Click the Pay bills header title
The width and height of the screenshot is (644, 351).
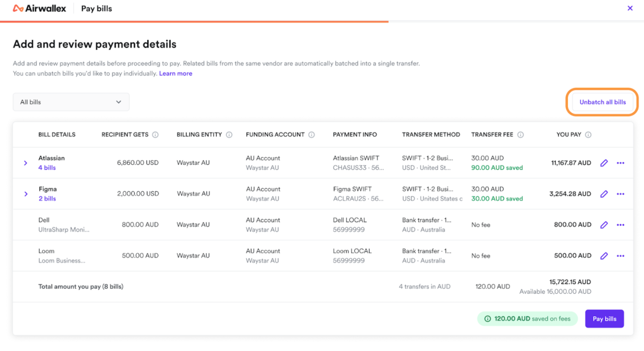[97, 9]
